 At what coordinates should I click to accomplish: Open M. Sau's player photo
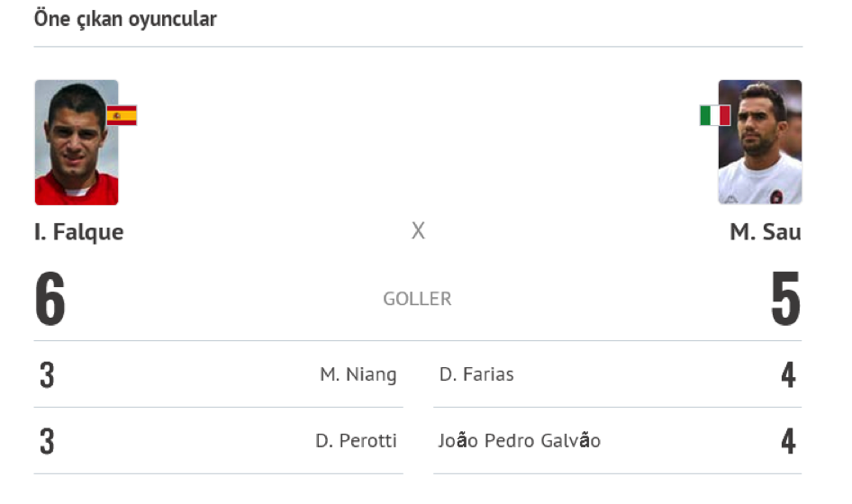[x=759, y=142]
